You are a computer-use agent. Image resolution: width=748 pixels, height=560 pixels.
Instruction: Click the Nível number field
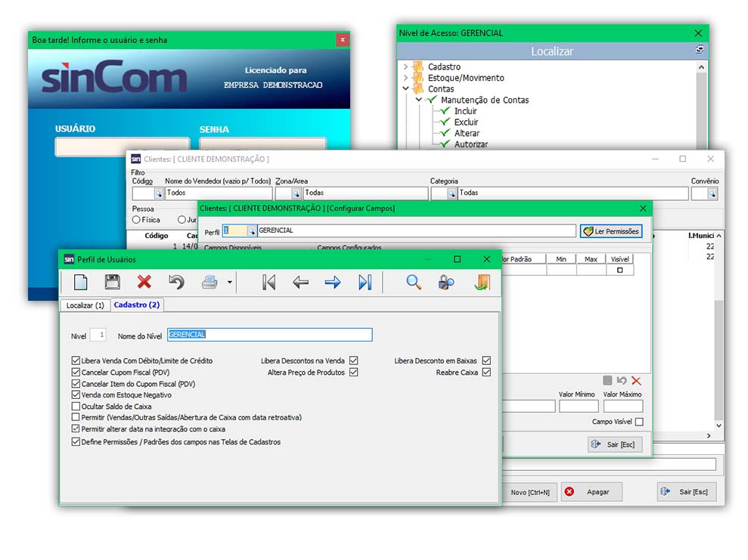(x=98, y=335)
